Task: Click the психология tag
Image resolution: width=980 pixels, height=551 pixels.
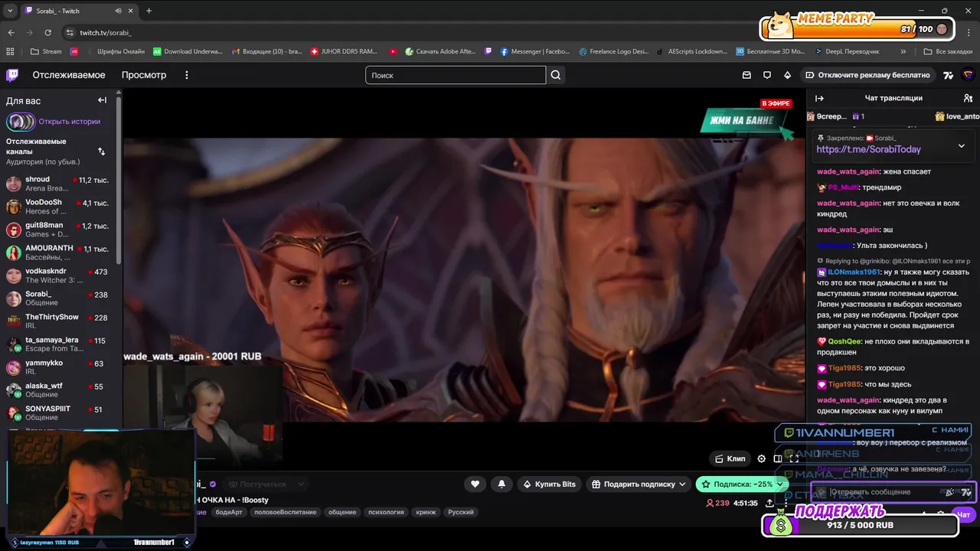Action: [x=386, y=512]
